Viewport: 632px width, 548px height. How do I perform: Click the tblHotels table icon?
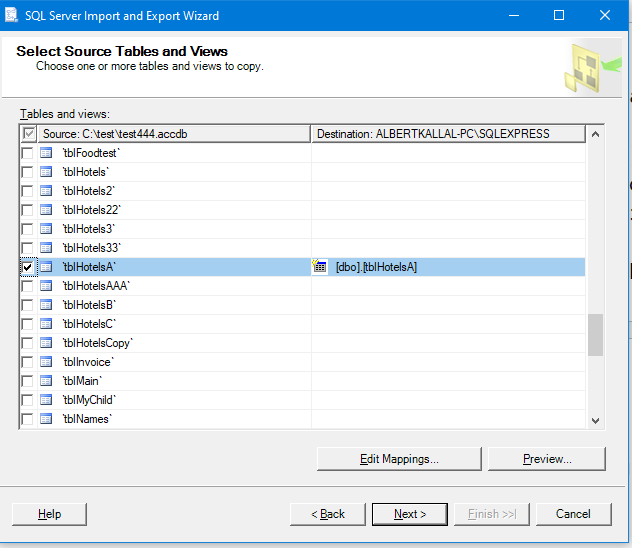coord(46,172)
